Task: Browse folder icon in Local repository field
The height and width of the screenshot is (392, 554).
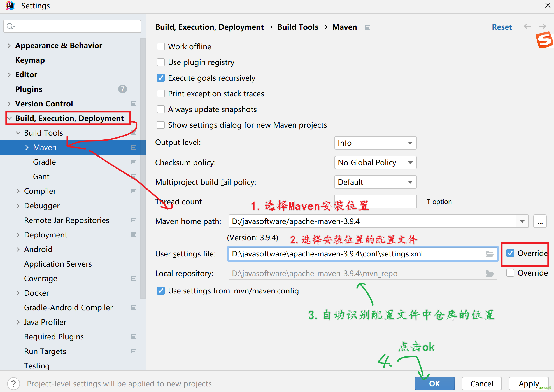Action: 489,273
